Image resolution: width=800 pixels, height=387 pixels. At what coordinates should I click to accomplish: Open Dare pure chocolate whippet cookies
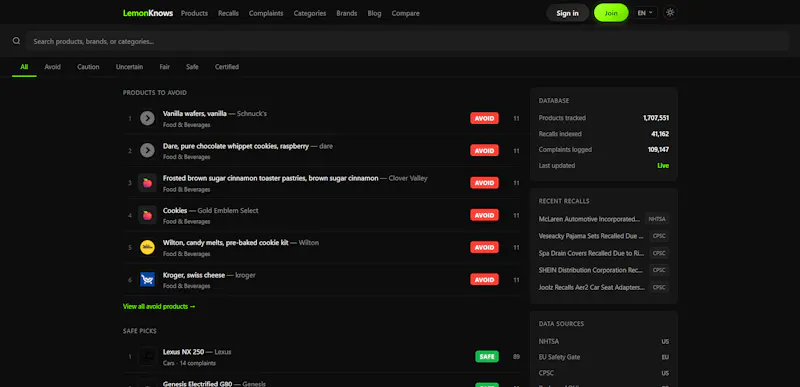coord(236,146)
